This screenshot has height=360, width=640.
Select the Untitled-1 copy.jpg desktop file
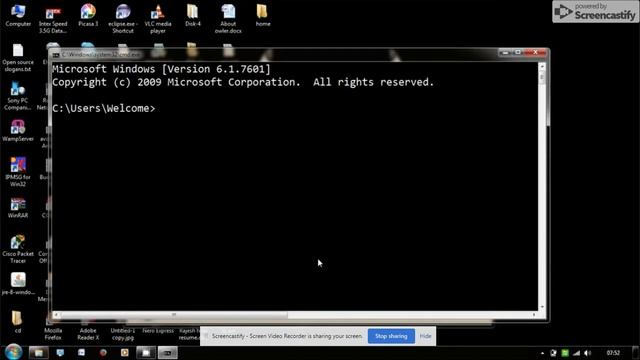click(123, 334)
